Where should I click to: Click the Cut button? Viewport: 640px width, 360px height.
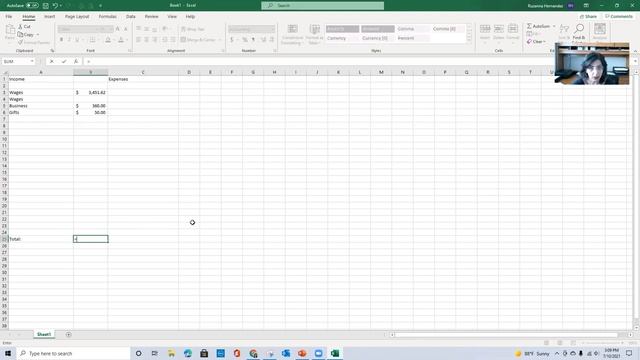coord(24,27)
